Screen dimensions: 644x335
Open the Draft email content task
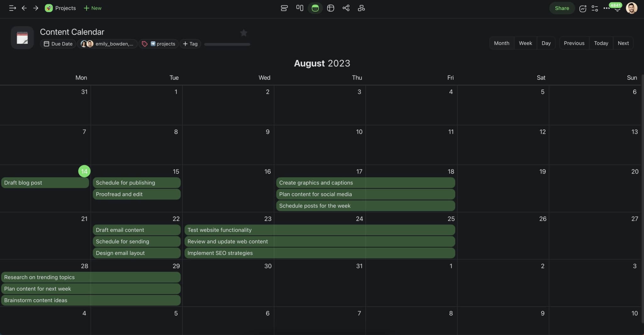[x=136, y=230]
